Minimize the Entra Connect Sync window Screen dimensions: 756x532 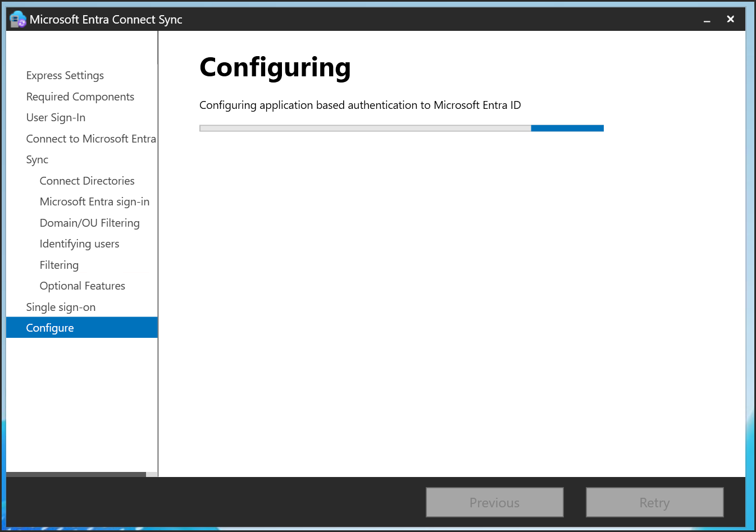click(707, 20)
